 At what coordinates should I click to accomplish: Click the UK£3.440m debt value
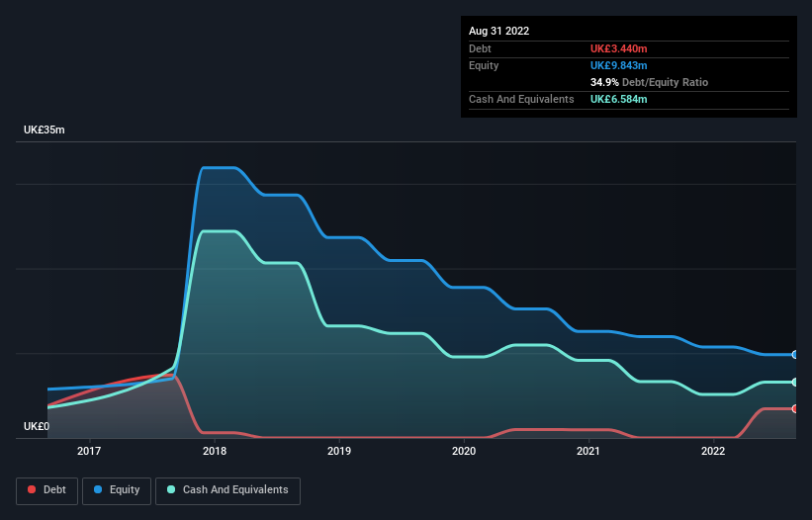point(619,48)
